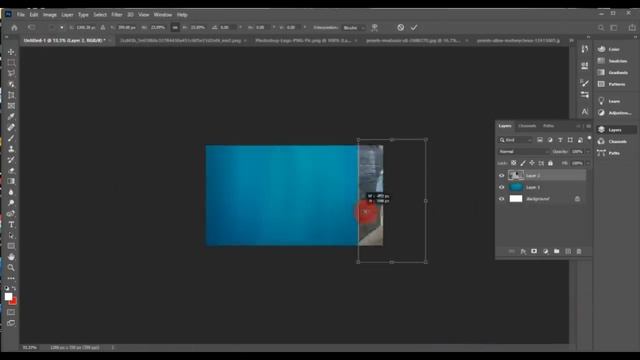The image size is (640, 360).
Task: Click the width percentage input field
Action: (x=158, y=28)
